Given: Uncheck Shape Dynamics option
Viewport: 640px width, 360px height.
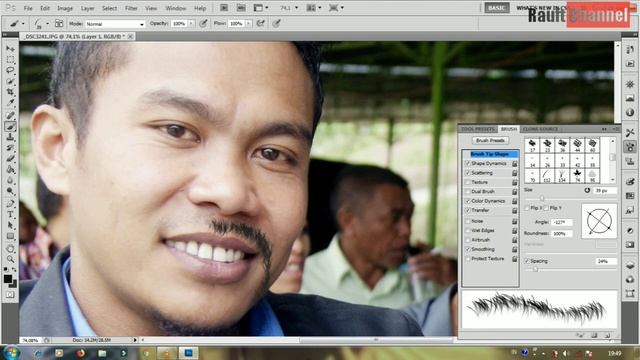Looking at the screenshot, I should (x=468, y=163).
